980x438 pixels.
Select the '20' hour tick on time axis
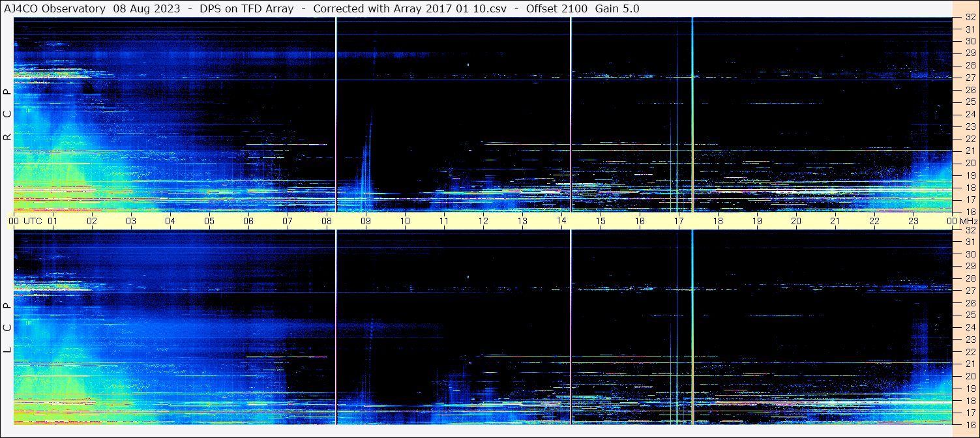(796, 221)
